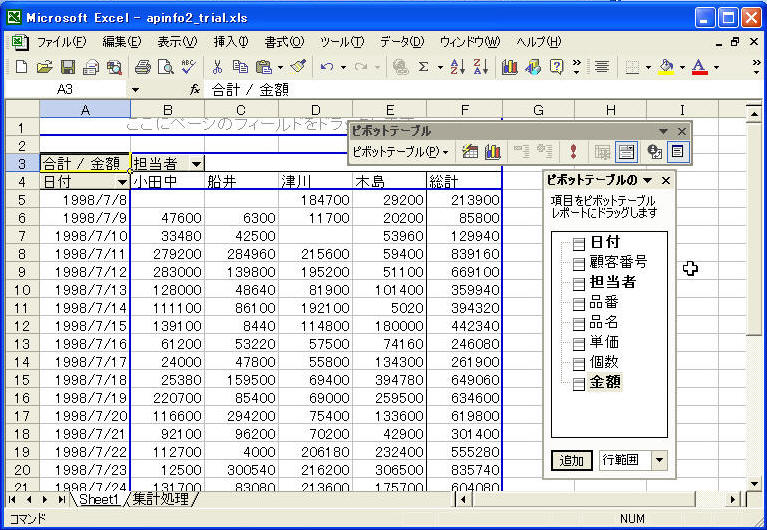Open the Chart Wizard icon in standard toolbar
Image resolution: width=767 pixels, height=530 pixels.
pyautogui.click(x=509, y=67)
